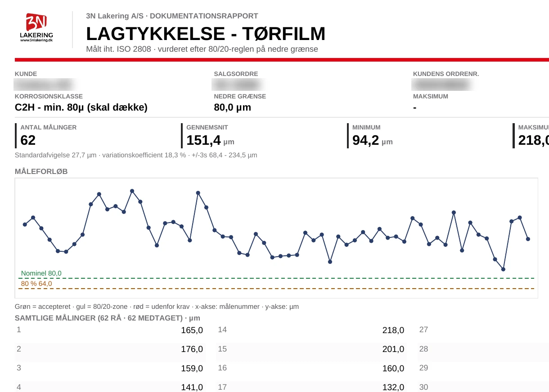This screenshot has width=549, height=392.
Task: Select the average value 151,4
Action: tap(203, 141)
